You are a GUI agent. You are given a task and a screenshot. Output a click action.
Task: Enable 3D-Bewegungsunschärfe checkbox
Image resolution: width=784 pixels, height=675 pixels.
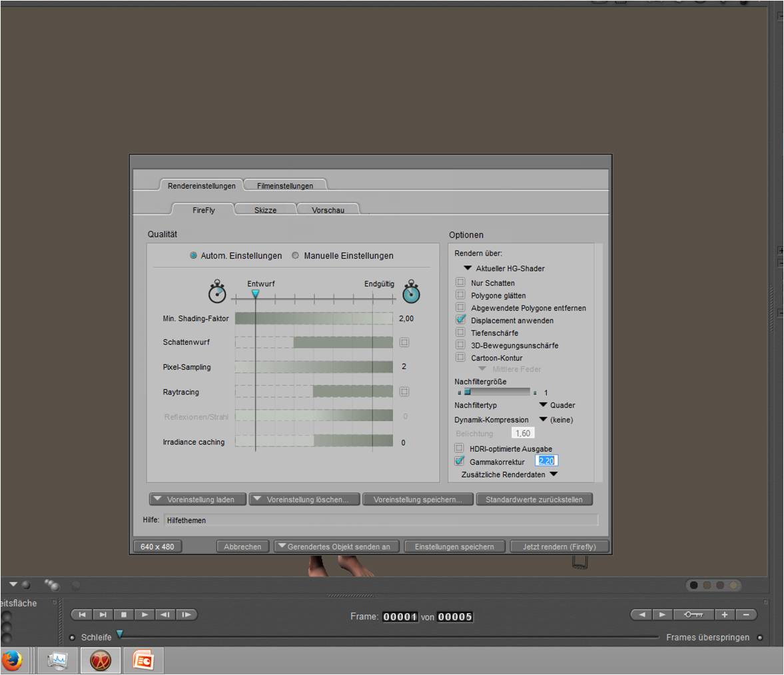[460, 345]
